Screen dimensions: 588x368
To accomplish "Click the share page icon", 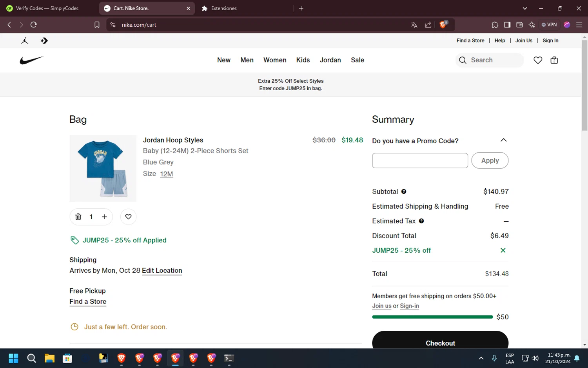I will click(428, 25).
